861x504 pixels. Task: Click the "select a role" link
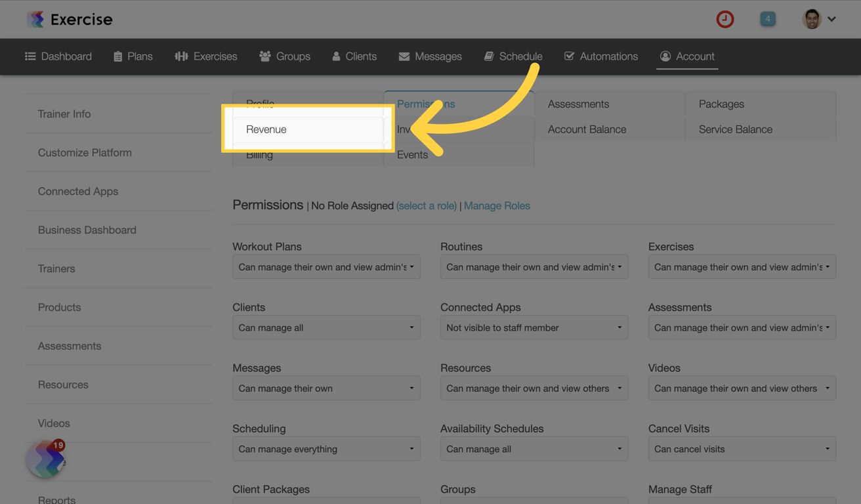(427, 205)
